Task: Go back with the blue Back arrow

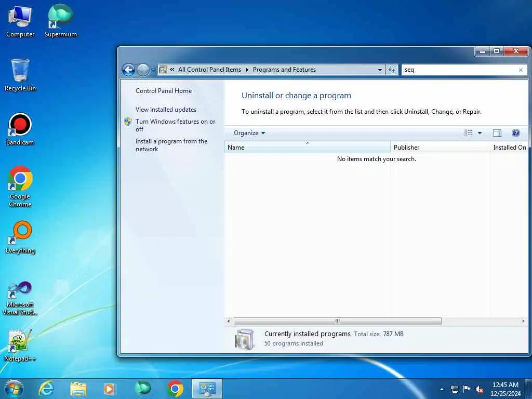Action: point(129,70)
